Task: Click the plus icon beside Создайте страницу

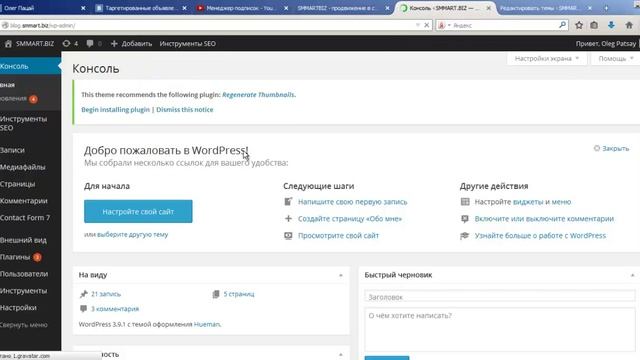Action: pos(288,219)
